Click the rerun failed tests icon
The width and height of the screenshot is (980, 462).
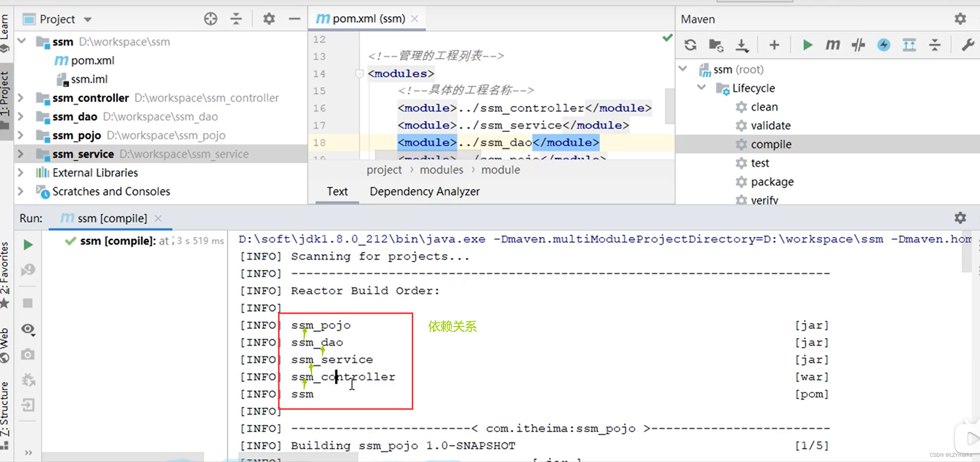coord(28,270)
